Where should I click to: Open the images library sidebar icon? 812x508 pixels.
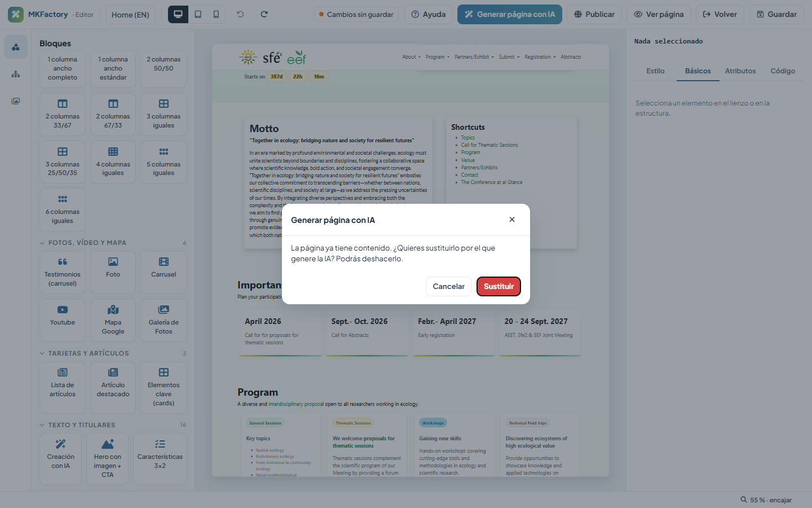click(x=16, y=101)
